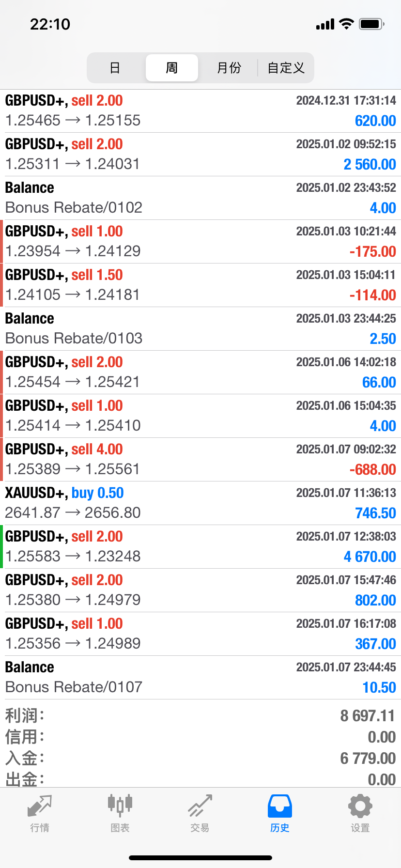Tap the 入金 deposit summary row
401x868 pixels.
tap(200, 758)
